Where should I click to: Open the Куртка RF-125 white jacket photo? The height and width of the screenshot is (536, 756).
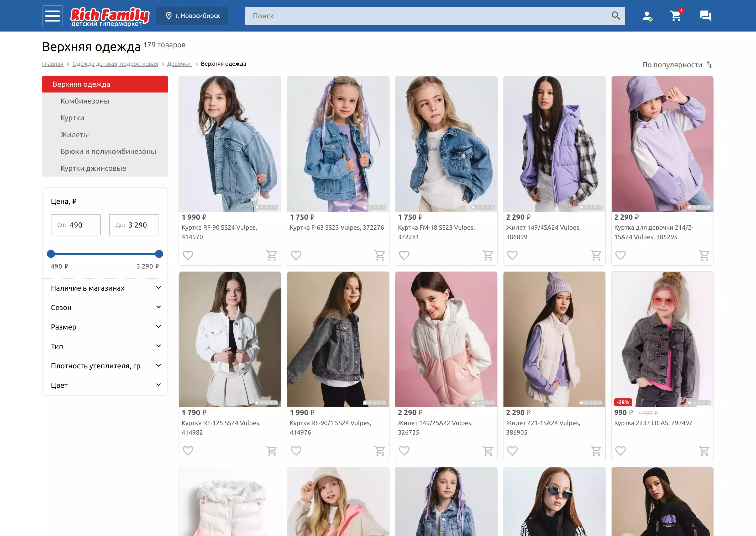pyautogui.click(x=230, y=339)
